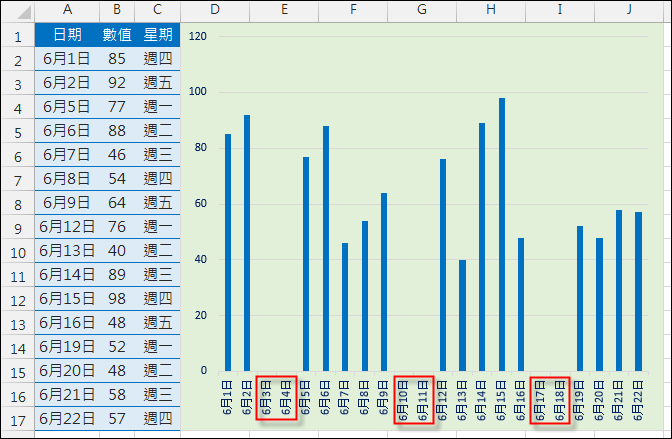Click the chart bar for 6月7日

pos(345,307)
